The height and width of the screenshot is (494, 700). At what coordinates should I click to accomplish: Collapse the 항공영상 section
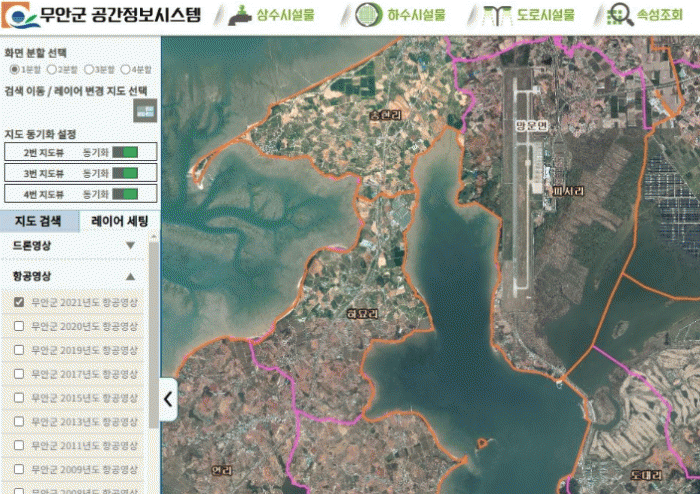129,276
